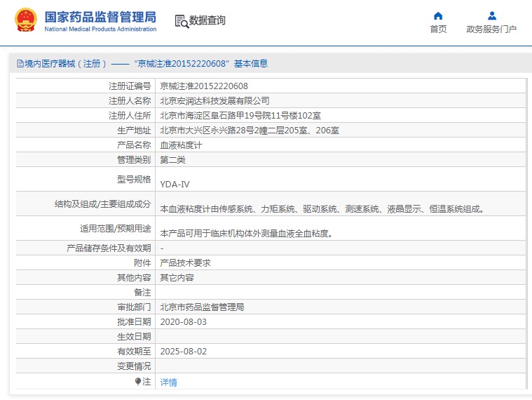Open the 详情 details link
The height and width of the screenshot is (400, 532).
click(x=168, y=382)
